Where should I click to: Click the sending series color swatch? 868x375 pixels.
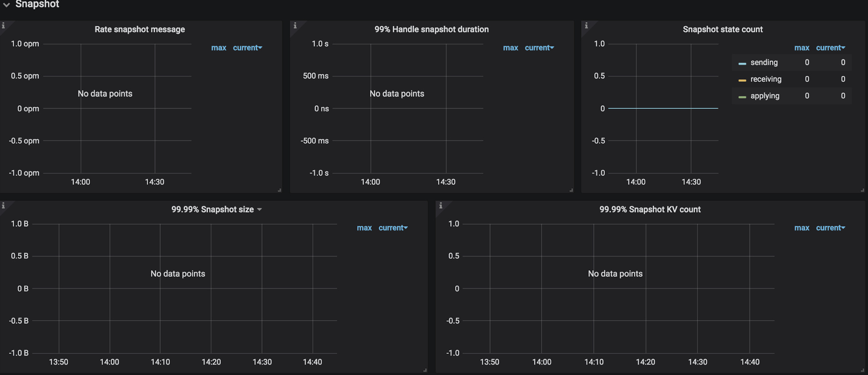[x=742, y=63]
